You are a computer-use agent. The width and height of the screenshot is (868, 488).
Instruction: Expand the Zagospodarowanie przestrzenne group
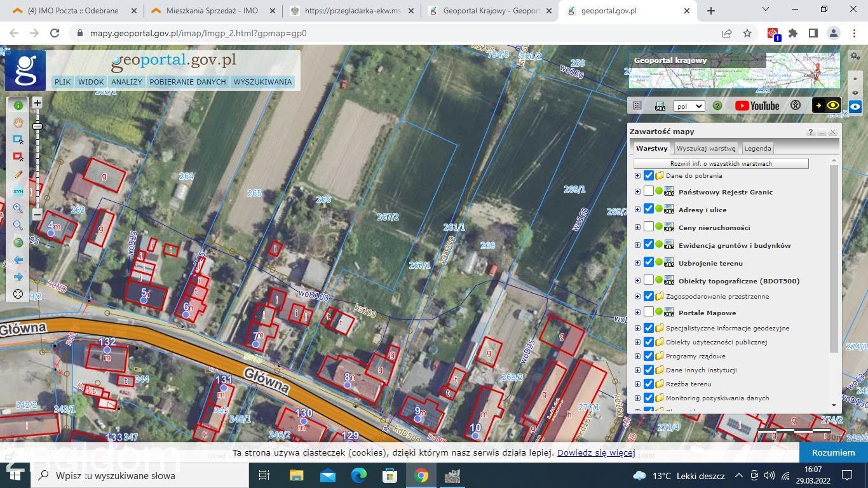coord(637,296)
